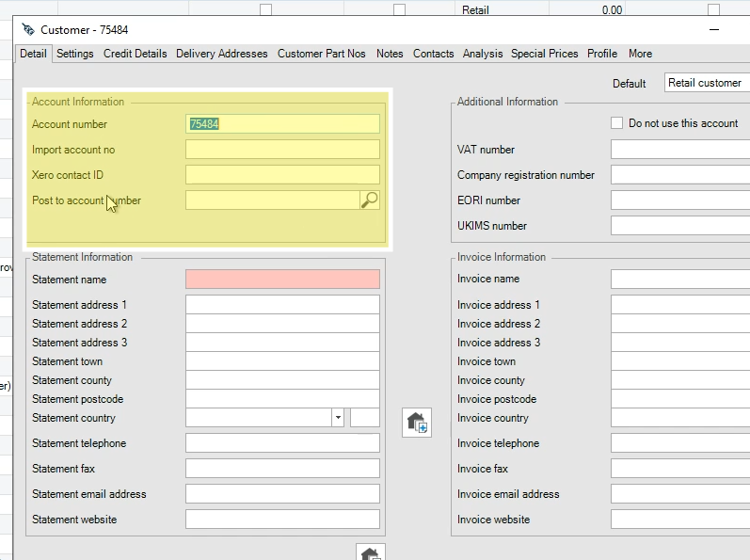Image resolution: width=750 pixels, height=560 pixels.
Task: Click the Statement town field
Action: point(282,361)
